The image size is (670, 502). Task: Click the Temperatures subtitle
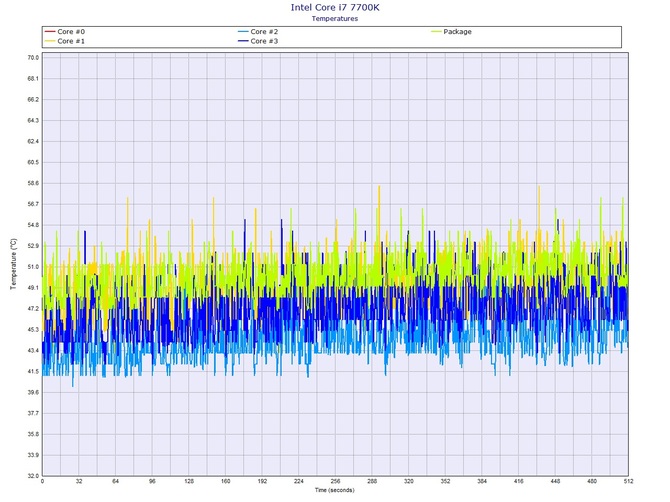[335, 18]
